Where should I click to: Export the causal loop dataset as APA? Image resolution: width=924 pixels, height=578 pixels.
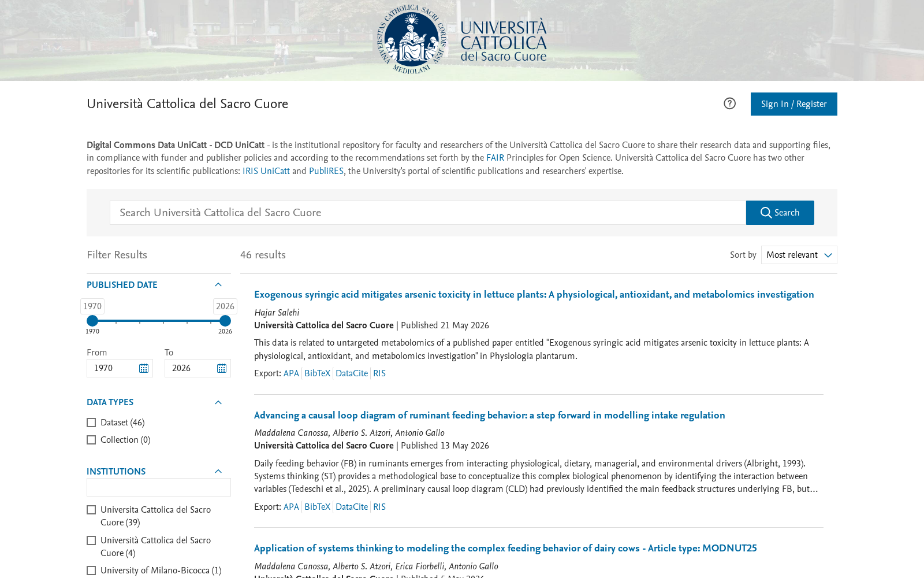pyautogui.click(x=291, y=507)
